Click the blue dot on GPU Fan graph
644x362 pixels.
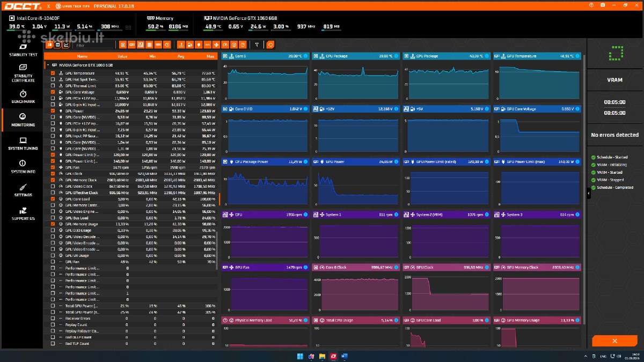point(306,267)
